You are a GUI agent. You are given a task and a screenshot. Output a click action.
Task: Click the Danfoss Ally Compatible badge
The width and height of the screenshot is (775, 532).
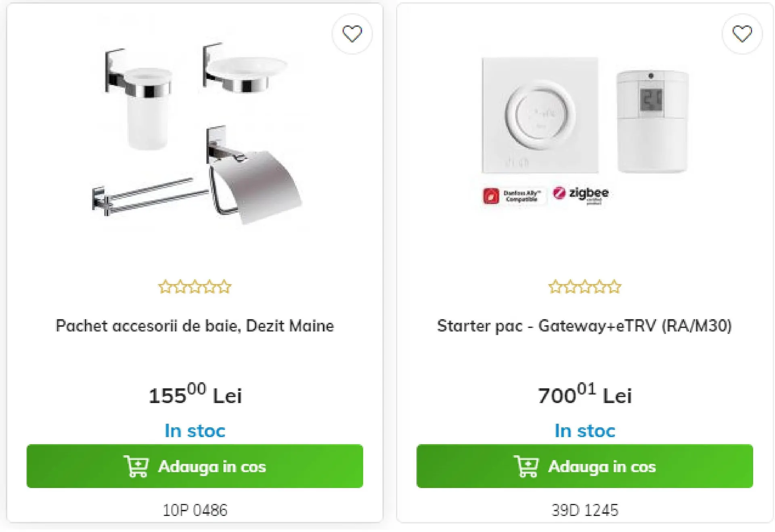click(513, 196)
